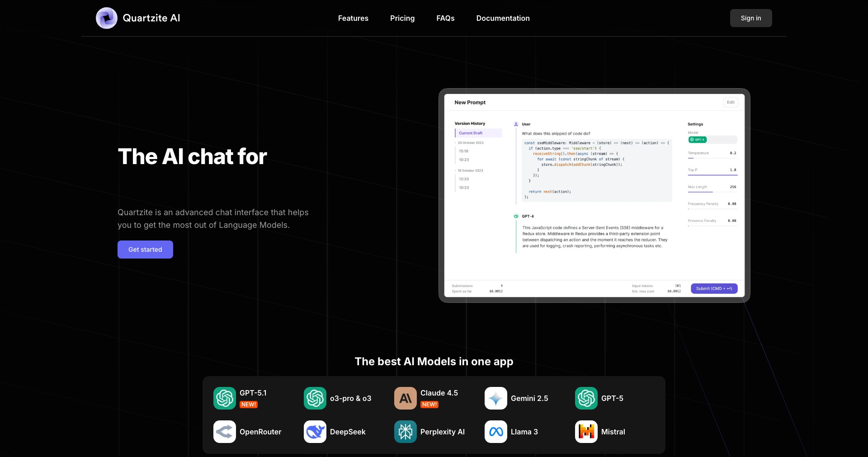
Task: Click the app screenshot preview image
Action: [x=594, y=195]
